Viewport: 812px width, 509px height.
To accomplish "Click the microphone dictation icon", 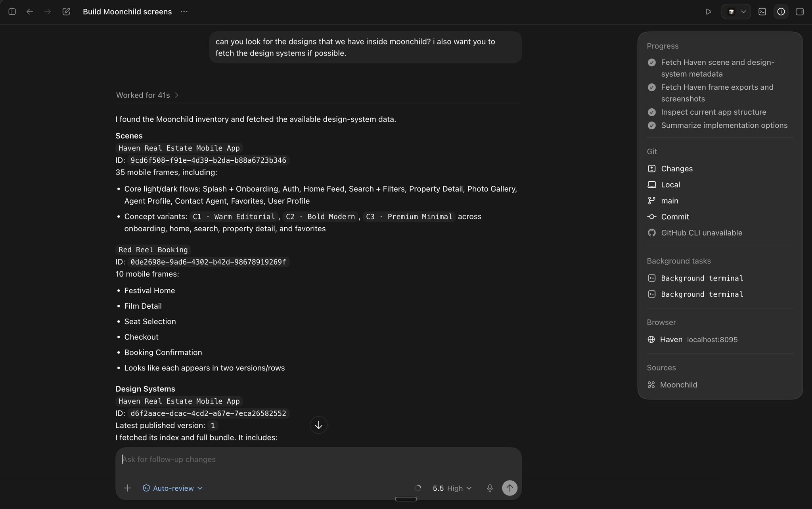I will click(490, 488).
